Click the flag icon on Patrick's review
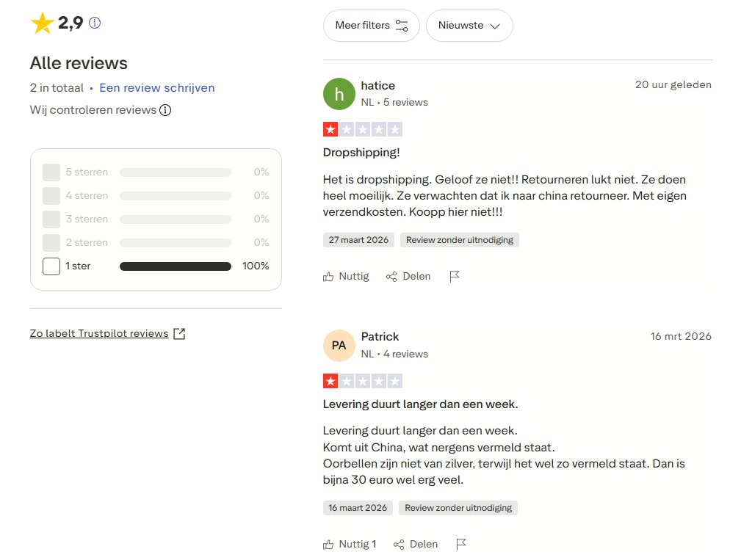The height and width of the screenshot is (560, 741). coord(461,545)
